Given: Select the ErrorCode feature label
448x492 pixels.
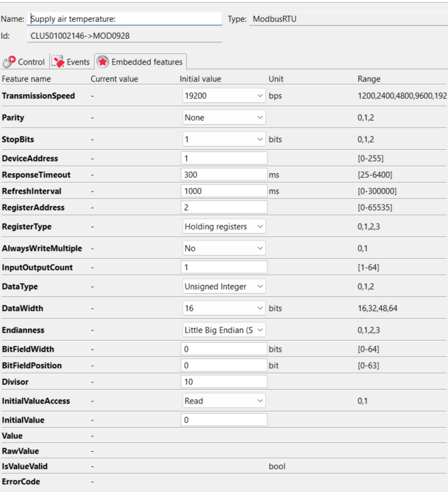Looking at the screenshot, I should [x=20, y=482].
